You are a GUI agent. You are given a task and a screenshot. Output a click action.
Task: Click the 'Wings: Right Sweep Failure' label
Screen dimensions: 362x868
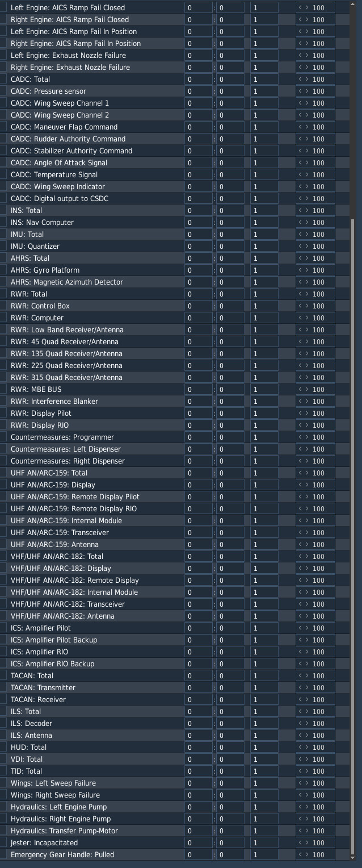(x=55, y=795)
